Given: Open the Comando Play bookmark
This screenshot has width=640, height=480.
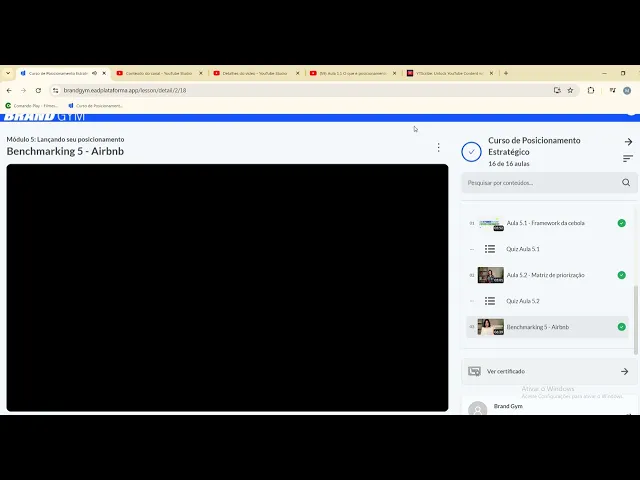Looking at the screenshot, I should [32, 106].
